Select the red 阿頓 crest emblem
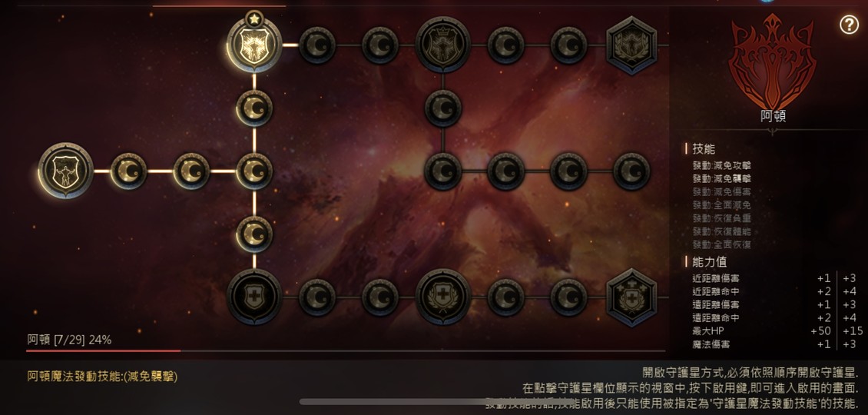This screenshot has width=868, height=415. 772,61
